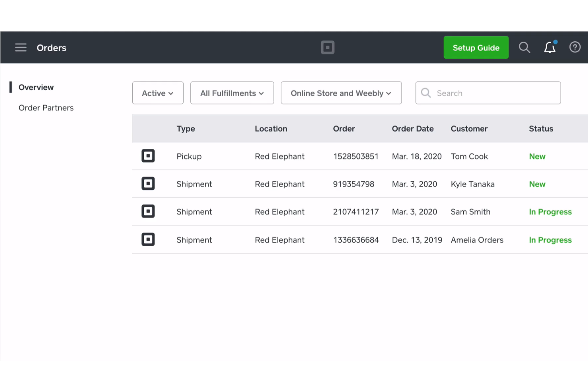Open search from the magnifying glass icon
This screenshot has height=392, width=588.
click(x=524, y=47)
